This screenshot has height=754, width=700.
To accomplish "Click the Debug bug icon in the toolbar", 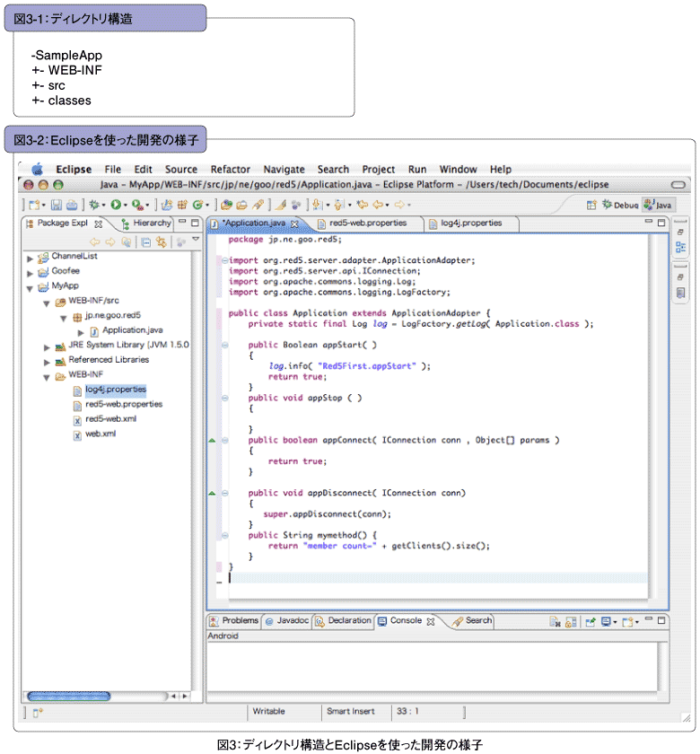I will click(x=93, y=205).
